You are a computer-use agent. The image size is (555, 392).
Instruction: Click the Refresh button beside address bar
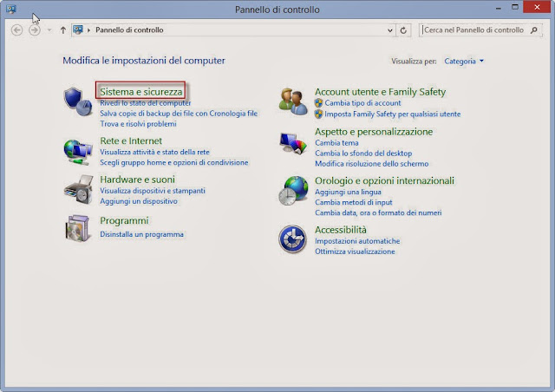403,29
